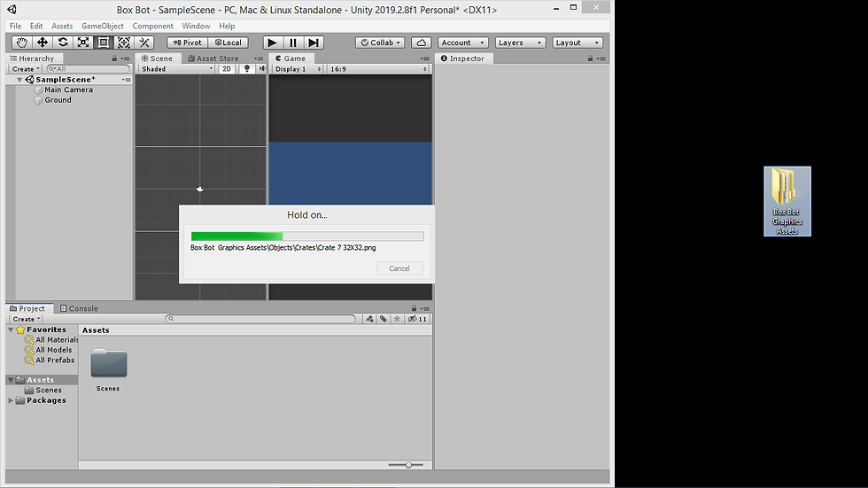868x488 pixels.
Task: Toggle Pivot/Center handle position
Action: pyautogui.click(x=188, y=43)
